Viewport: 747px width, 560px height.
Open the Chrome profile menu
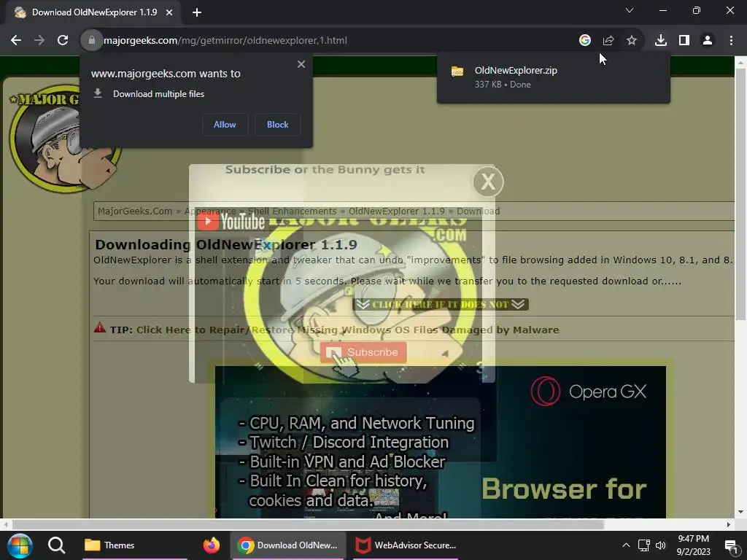click(x=708, y=41)
